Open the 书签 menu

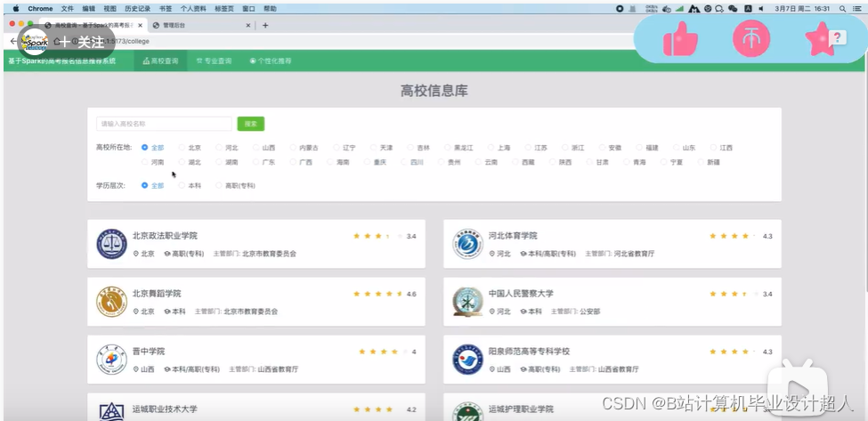tap(165, 9)
